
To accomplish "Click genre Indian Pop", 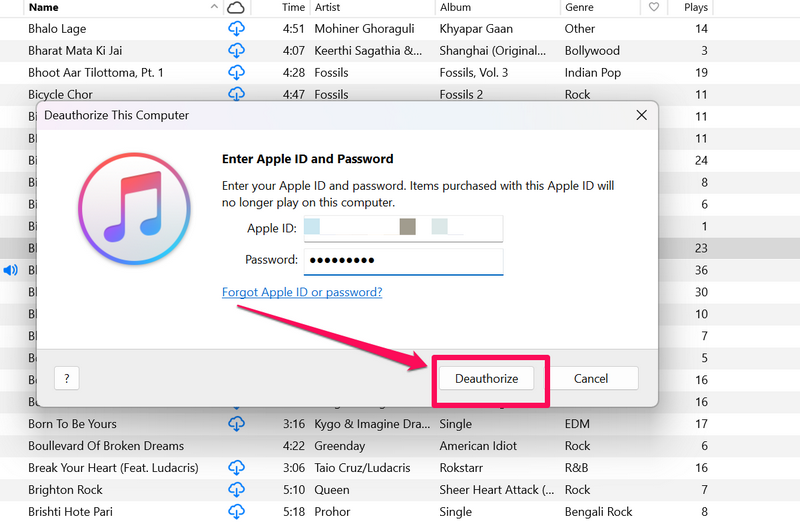I will pos(592,72).
